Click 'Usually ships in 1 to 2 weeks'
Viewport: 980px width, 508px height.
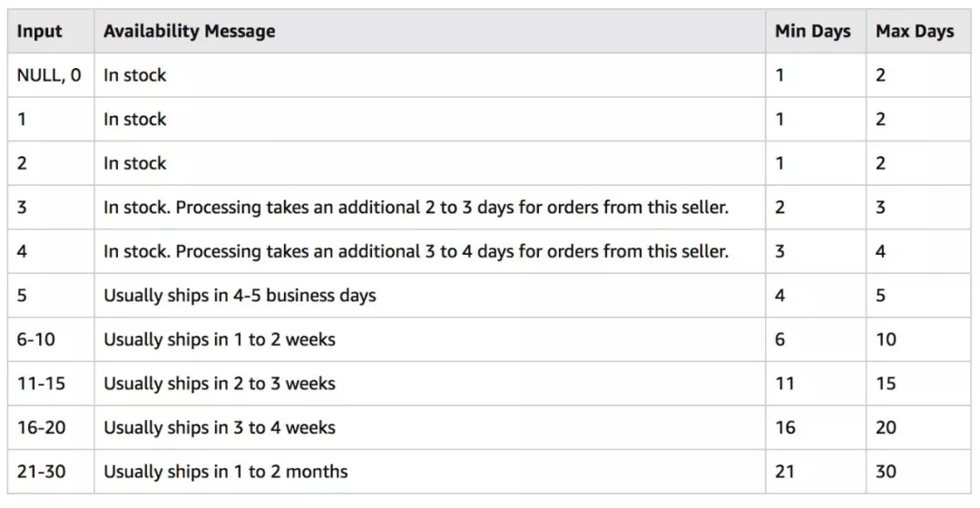coord(219,340)
